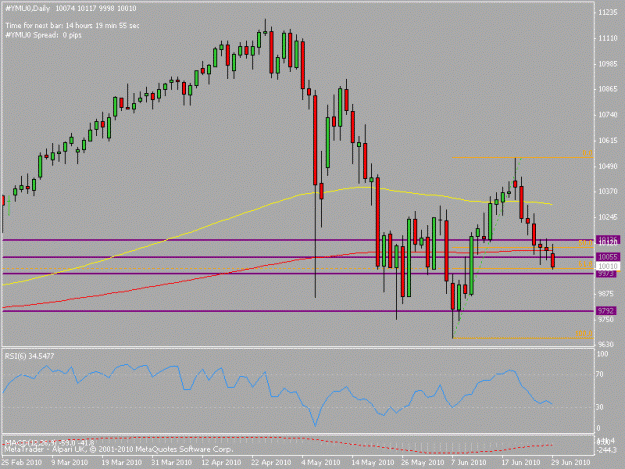Click the 19 Mar 2010 date label
The width and height of the screenshot is (625, 469).
pyautogui.click(x=121, y=463)
